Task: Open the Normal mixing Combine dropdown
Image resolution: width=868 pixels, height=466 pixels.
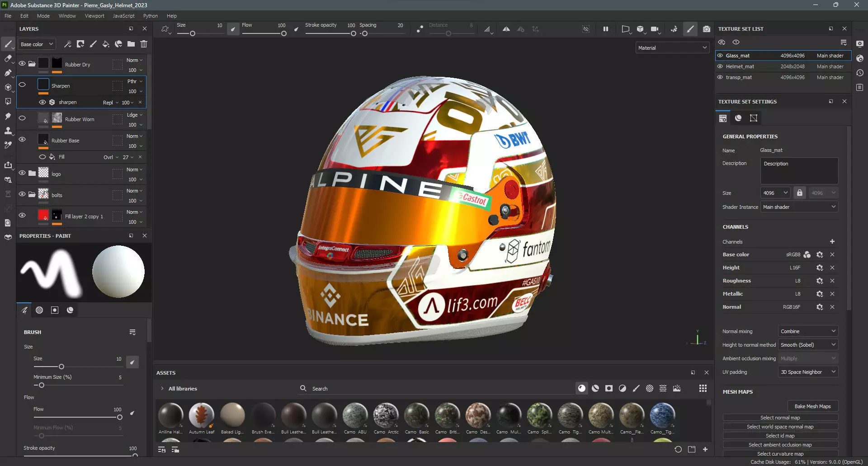Action: 808,331
